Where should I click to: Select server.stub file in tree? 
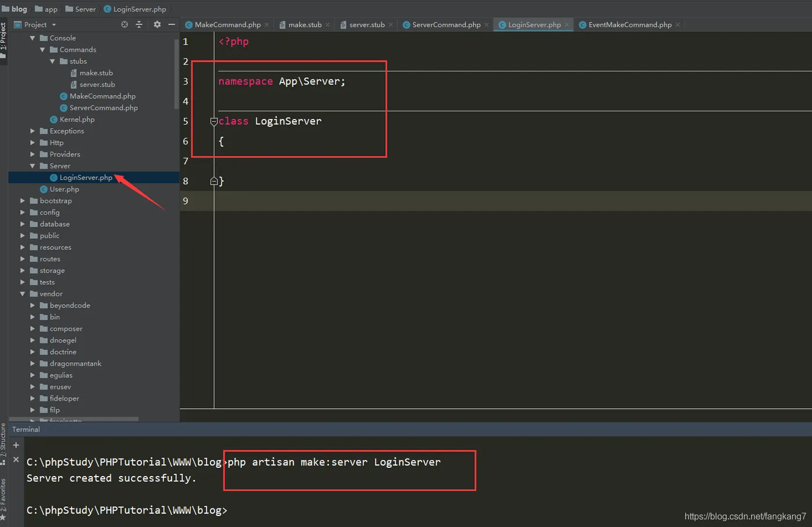(92, 84)
